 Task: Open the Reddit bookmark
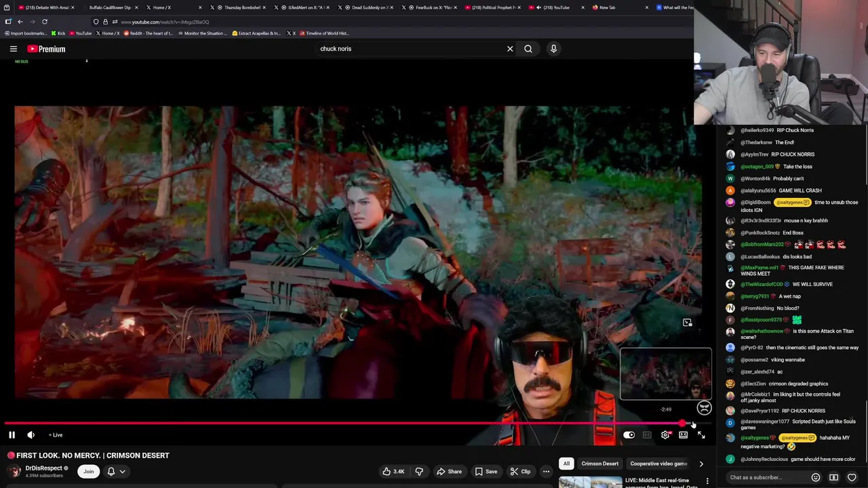coord(148,33)
